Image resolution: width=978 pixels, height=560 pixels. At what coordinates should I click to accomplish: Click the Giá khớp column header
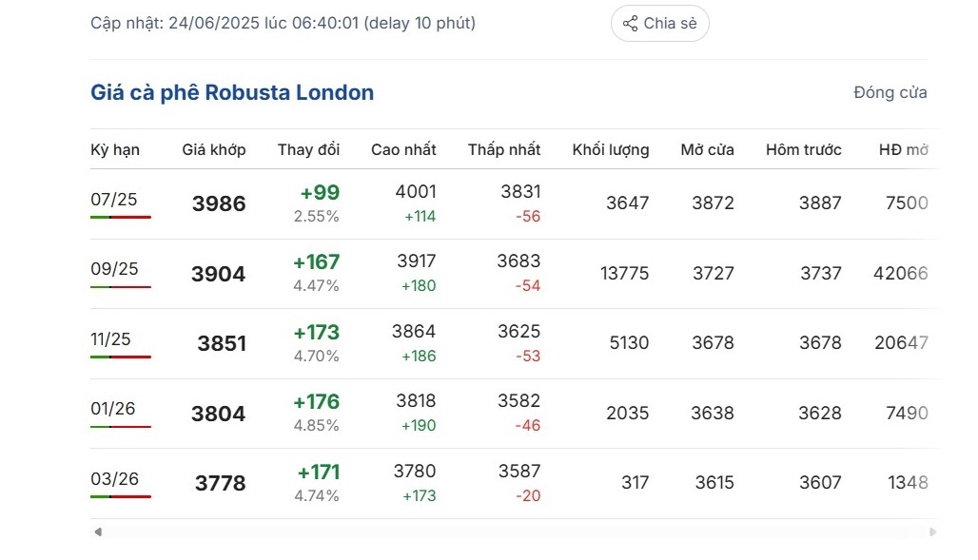(x=214, y=149)
